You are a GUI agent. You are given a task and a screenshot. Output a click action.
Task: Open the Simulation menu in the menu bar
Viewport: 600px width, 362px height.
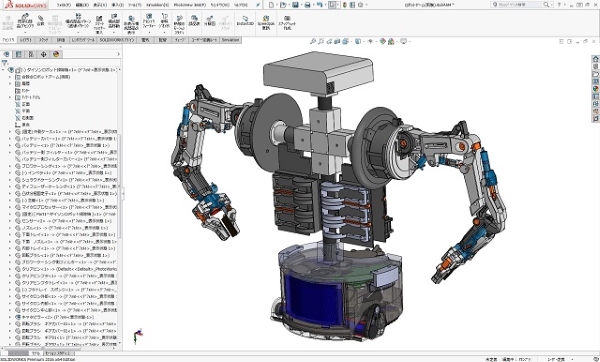click(x=157, y=5)
